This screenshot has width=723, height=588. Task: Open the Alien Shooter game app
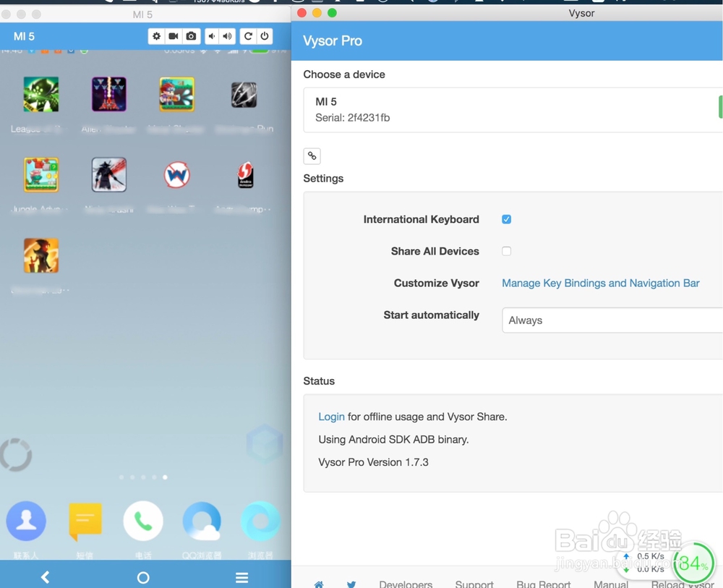pos(109,95)
